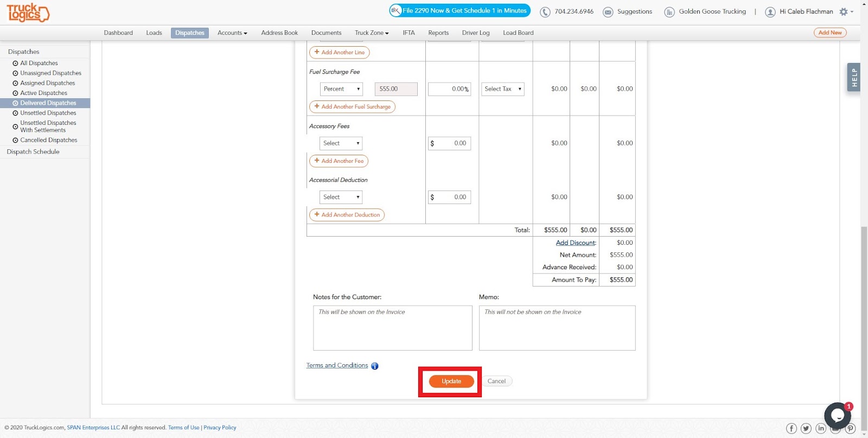Open the HELP side tab
This screenshot has height=438, width=868.
(854, 77)
